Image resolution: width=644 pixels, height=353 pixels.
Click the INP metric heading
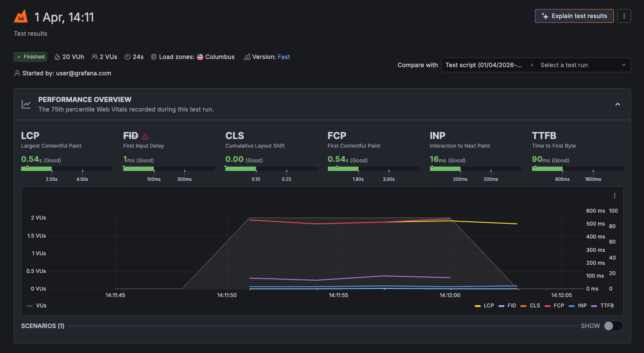pos(438,136)
